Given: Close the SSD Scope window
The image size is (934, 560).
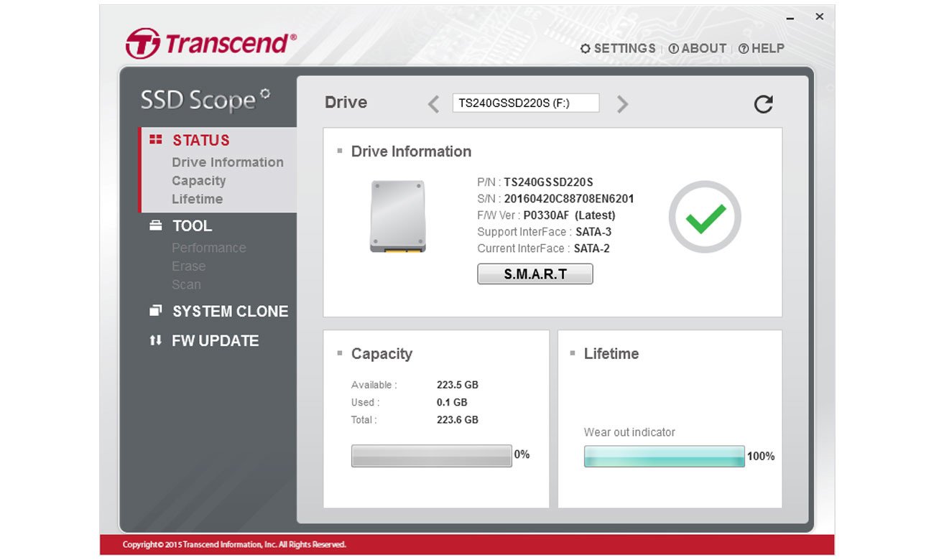Looking at the screenshot, I should coord(819,17).
